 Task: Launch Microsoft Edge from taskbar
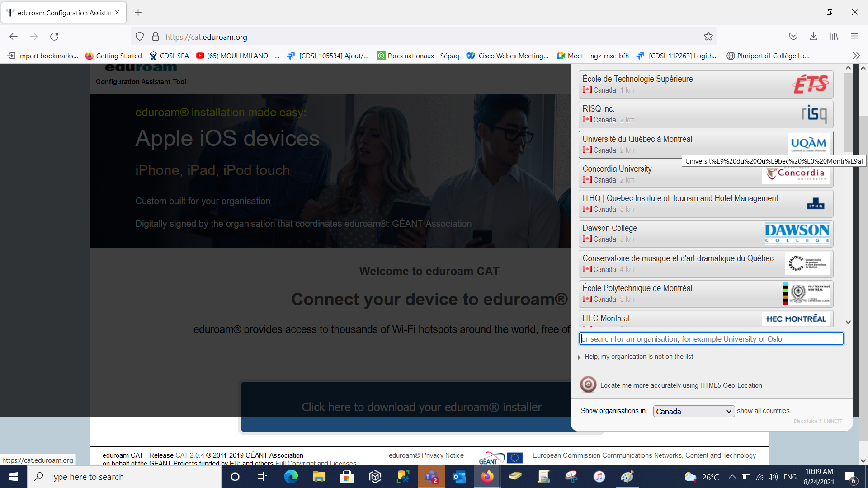291,477
